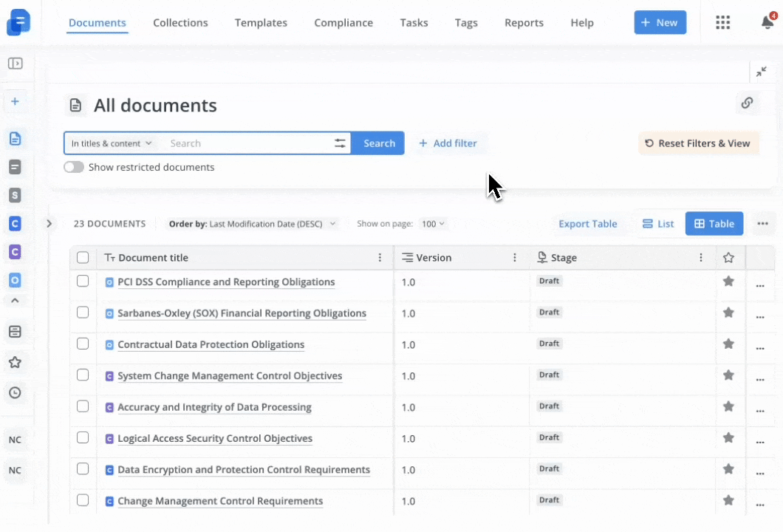The width and height of the screenshot is (783, 532).
Task: Open recent clock icon in sidebar
Action: [15, 392]
